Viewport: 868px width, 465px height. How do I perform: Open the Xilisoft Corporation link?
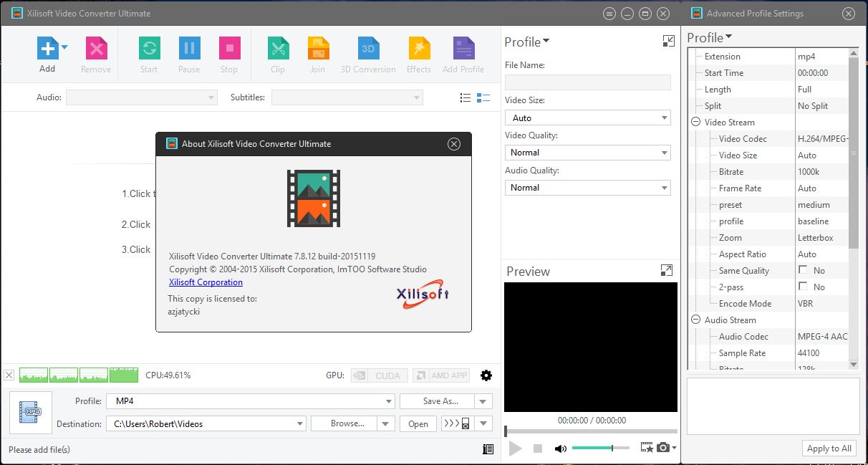pos(206,282)
